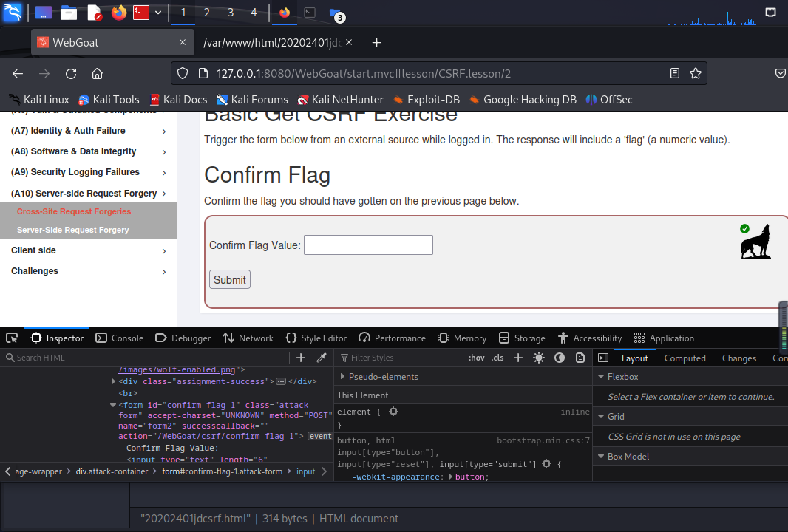
Task: Expand the assignment-success div node
Action: pyautogui.click(x=113, y=382)
